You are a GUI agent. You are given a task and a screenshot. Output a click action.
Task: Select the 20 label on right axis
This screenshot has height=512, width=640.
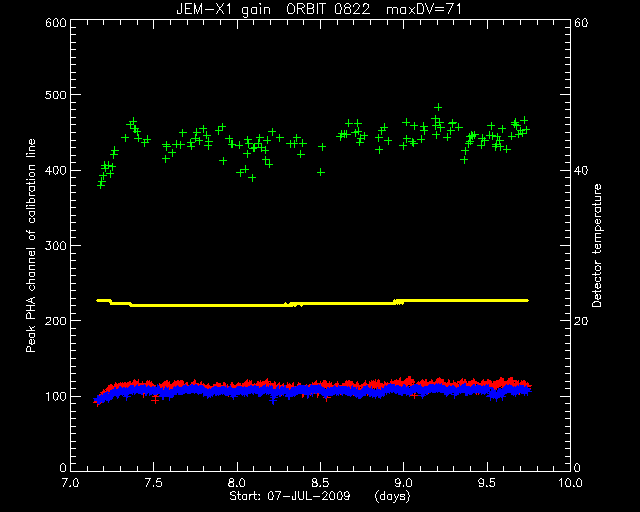pyautogui.click(x=581, y=321)
